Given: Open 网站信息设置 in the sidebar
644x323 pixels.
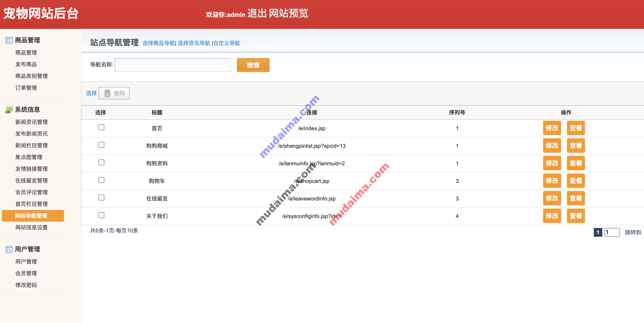Looking at the screenshot, I should coord(32,227).
